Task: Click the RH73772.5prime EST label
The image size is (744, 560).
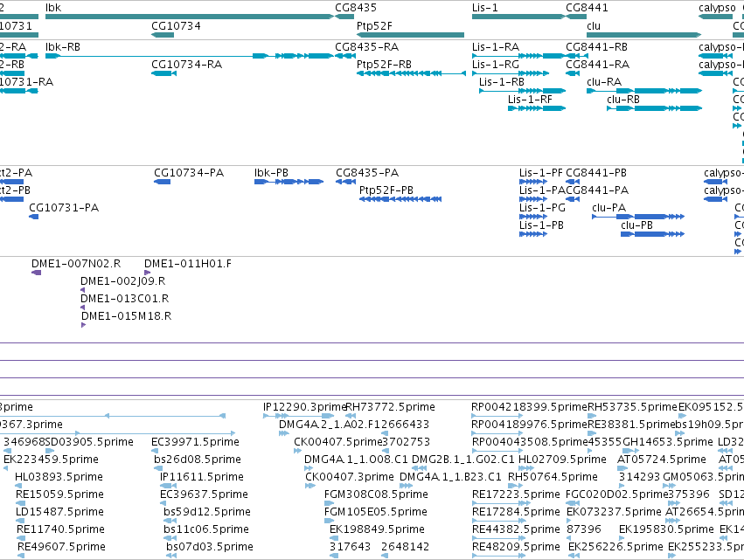Action: (x=390, y=407)
